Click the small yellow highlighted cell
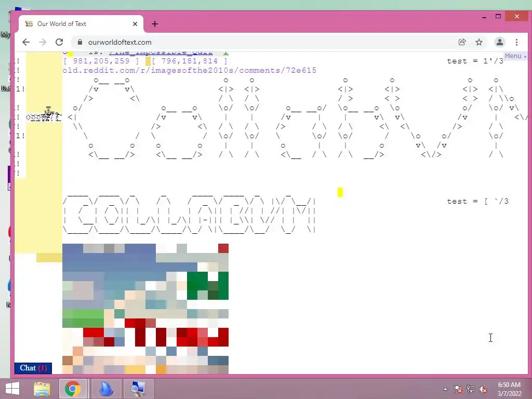 click(340, 192)
